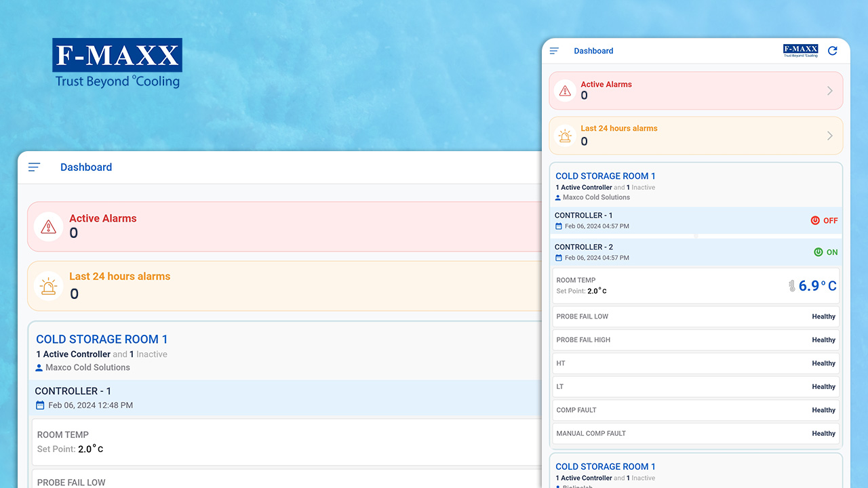Open the COLD STORAGE ROOM 1 heading above Maxco in phone view
This screenshot has height=488, width=868.
pyautogui.click(x=606, y=176)
